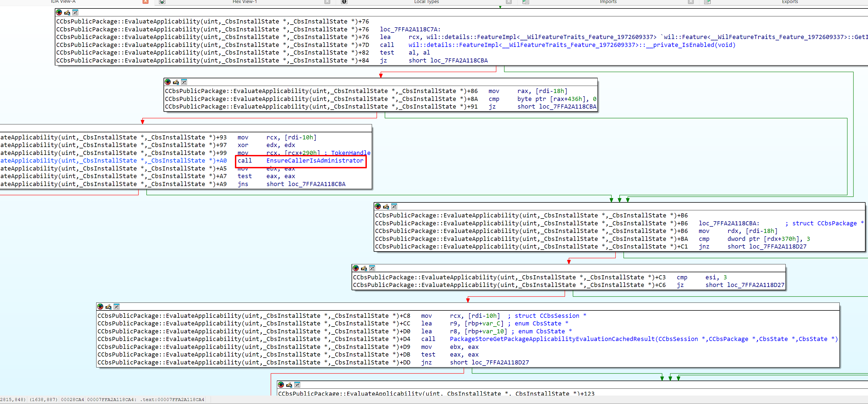Click color icon on the 'cmp esi, 3' block
This screenshot has height=404, width=868.
click(356, 268)
